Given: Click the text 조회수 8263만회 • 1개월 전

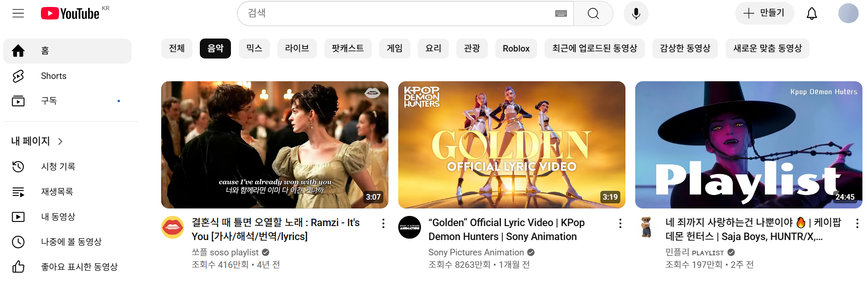Looking at the screenshot, I should tap(479, 265).
